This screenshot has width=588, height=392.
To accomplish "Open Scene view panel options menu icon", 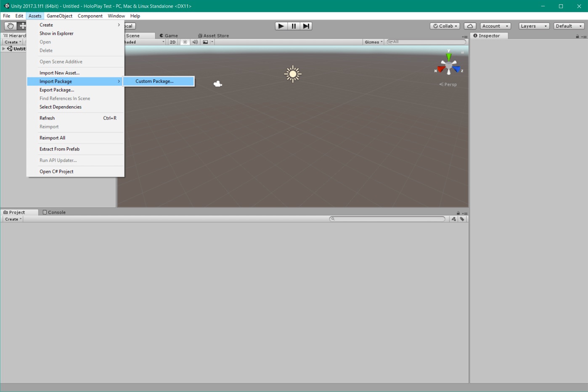I will coord(465,37).
